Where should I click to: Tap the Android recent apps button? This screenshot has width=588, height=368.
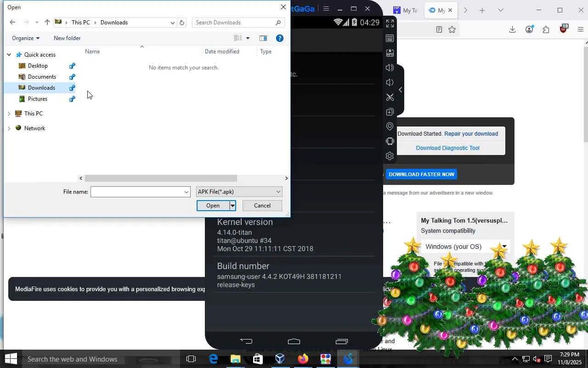point(342,341)
